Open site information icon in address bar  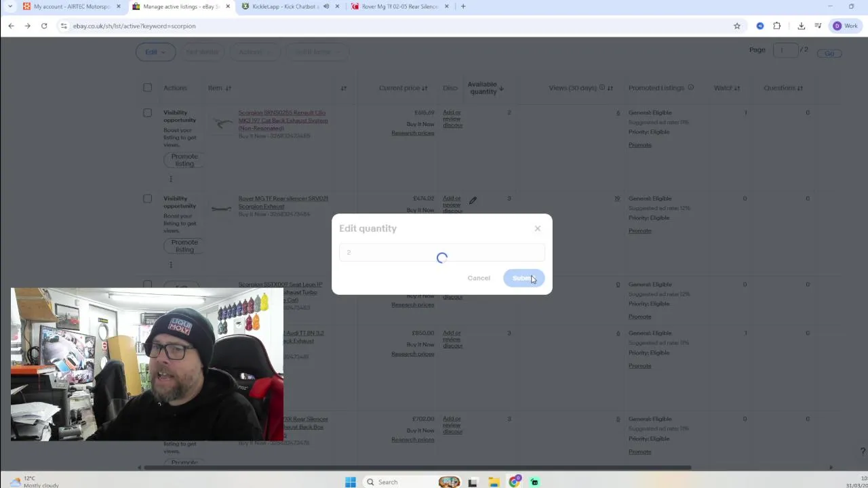click(64, 26)
